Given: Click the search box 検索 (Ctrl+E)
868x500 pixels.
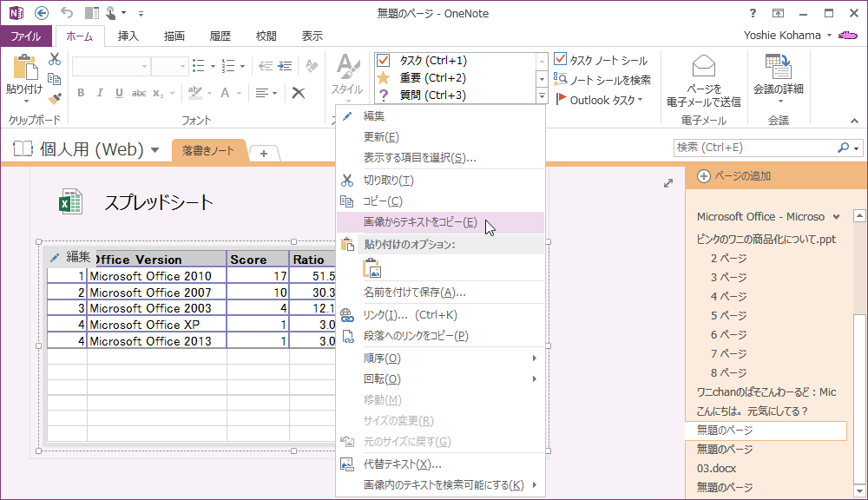Looking at the screenshot, I should pos(757,148).
